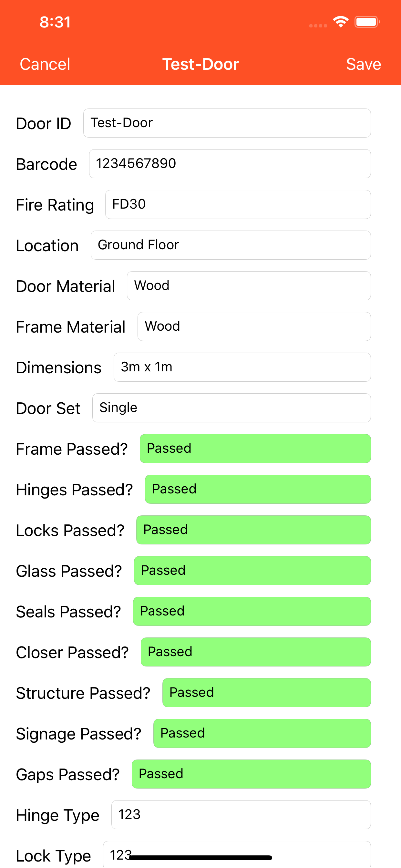Image resolution: width=401 pixels, height=868 pixels.
Task: Toggle the Hinges Passed status
Action: (257, 489)
